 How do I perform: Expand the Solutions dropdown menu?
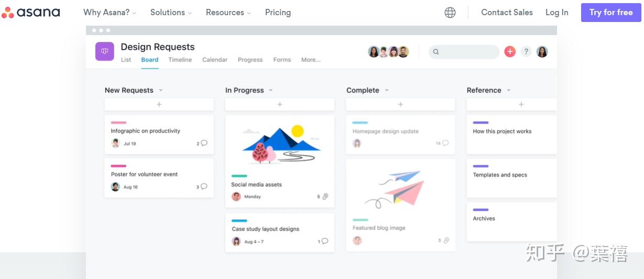click(171, 13)
